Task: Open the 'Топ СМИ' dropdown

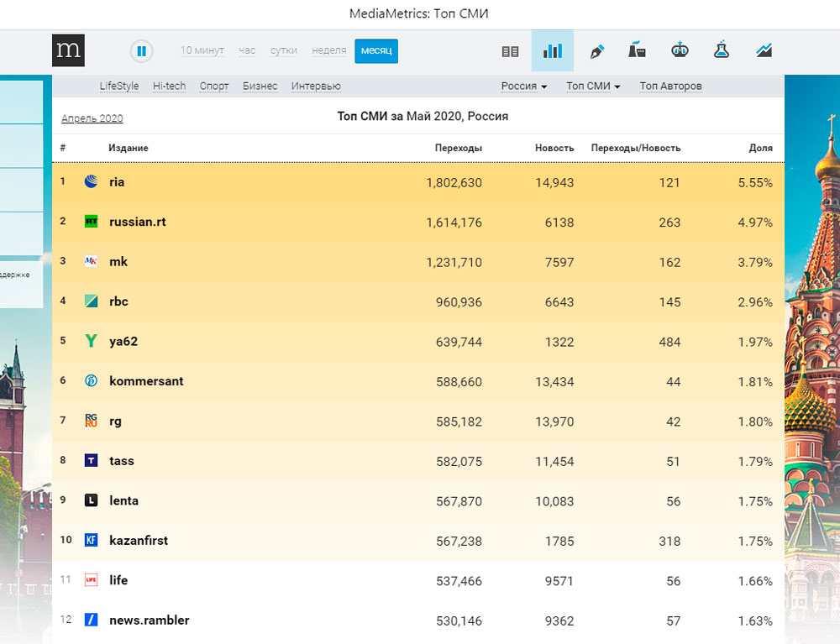Action: click(593, 86)
